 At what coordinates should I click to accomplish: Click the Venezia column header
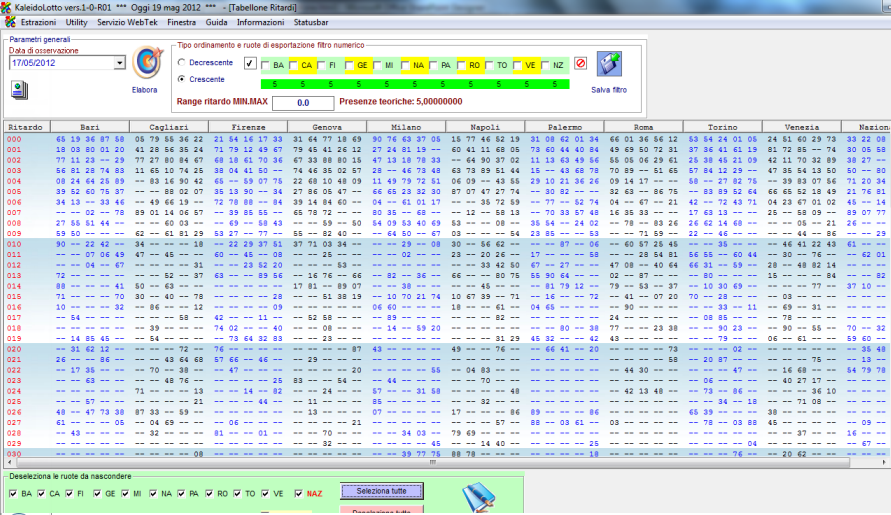[801, 127]
